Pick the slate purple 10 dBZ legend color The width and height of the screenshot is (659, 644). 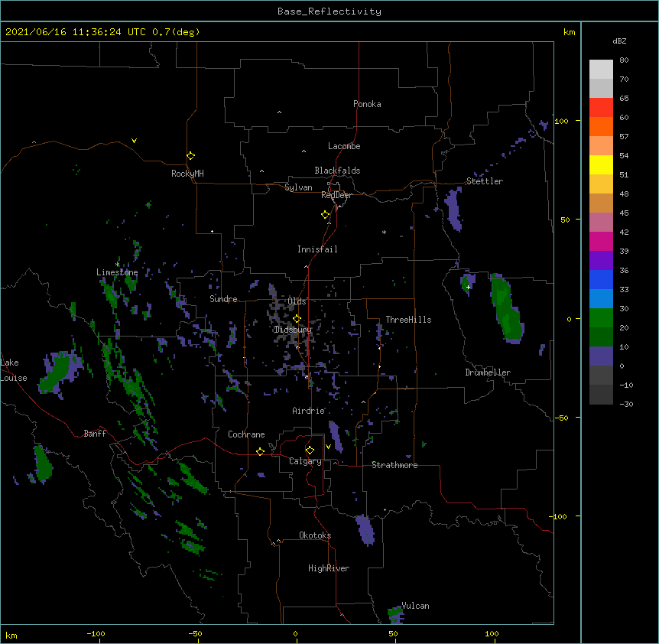point(601,356)
